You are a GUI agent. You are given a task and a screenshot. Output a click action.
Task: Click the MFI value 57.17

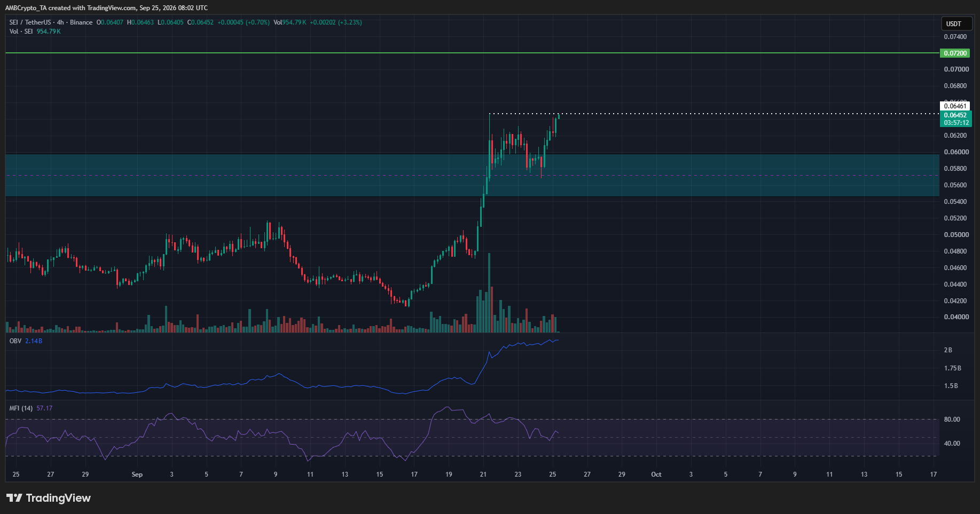(44, 408)
